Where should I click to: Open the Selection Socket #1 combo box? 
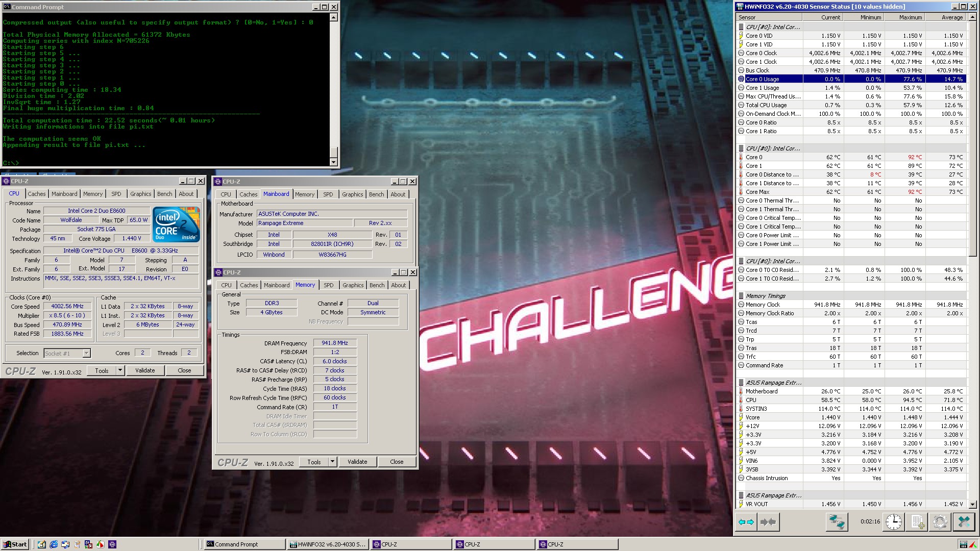(67, 353)
